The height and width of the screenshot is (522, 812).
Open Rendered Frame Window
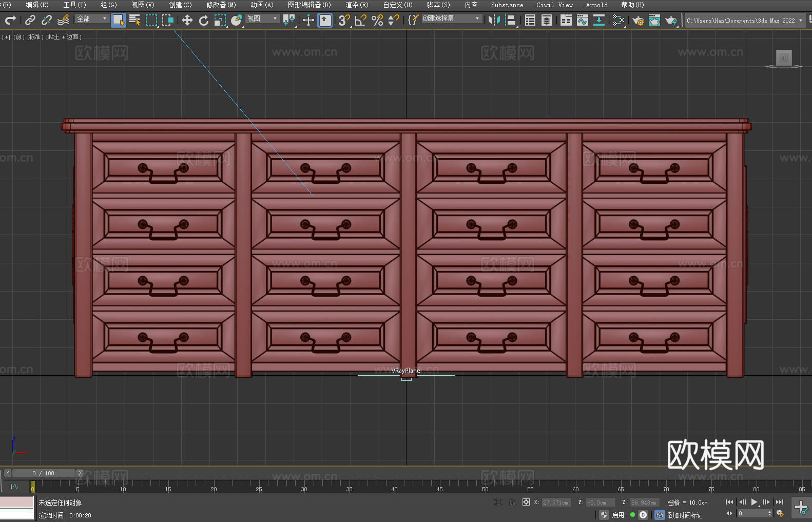click(654, 20)
